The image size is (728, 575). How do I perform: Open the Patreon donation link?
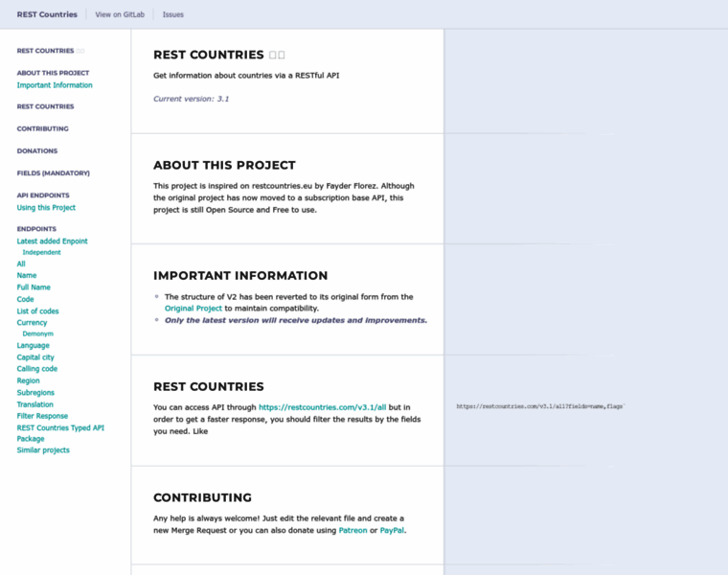353,530
